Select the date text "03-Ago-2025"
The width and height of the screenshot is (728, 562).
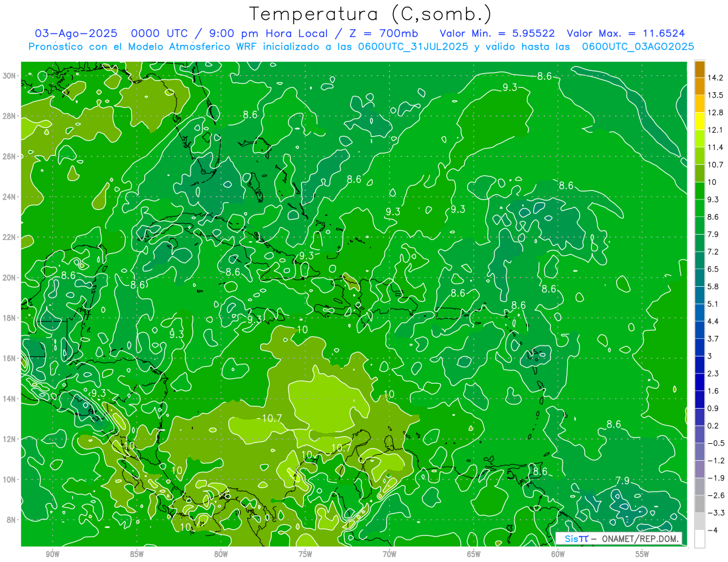pyautogui.click(x=76, y=33)
